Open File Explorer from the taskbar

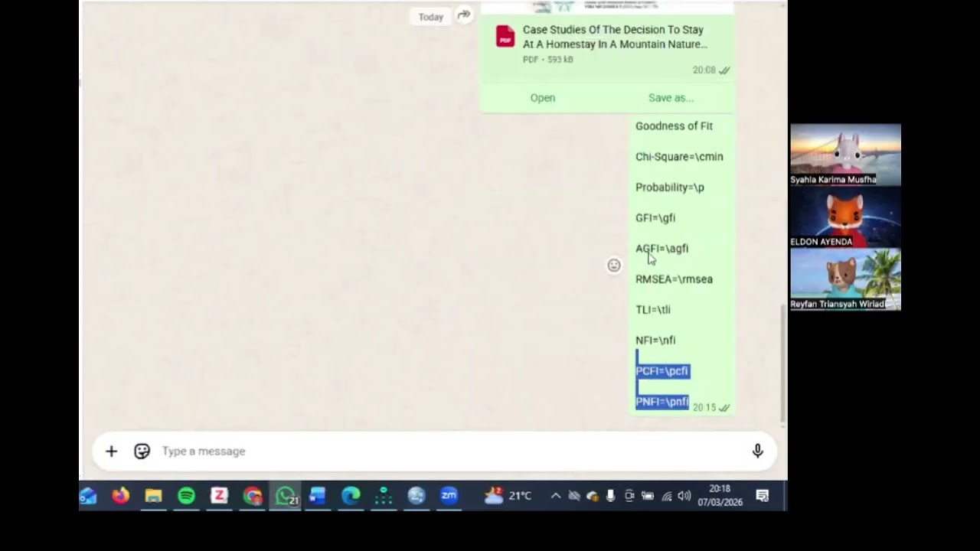[x=153, y=496]
